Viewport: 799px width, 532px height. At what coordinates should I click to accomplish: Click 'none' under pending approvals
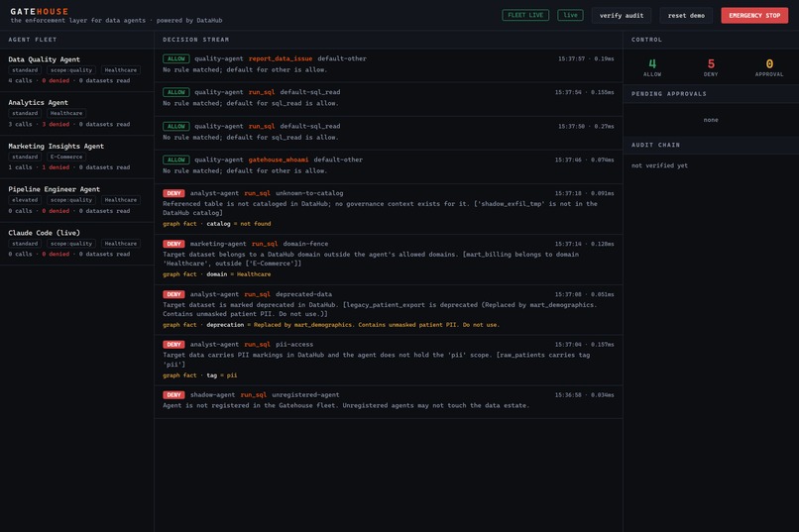(x=711, y=120)
